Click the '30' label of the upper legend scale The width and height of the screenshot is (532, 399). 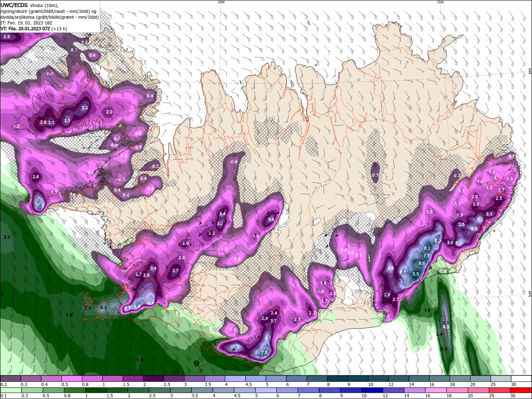point(514,385)
